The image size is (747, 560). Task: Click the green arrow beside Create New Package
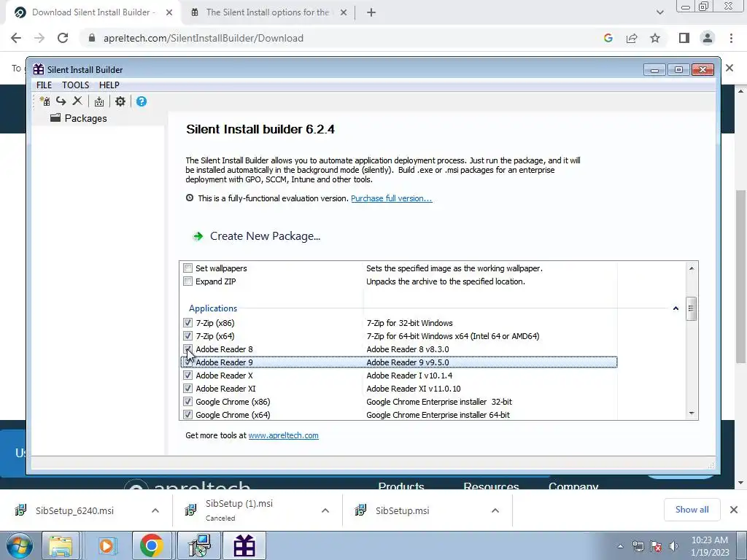(198, 236)
